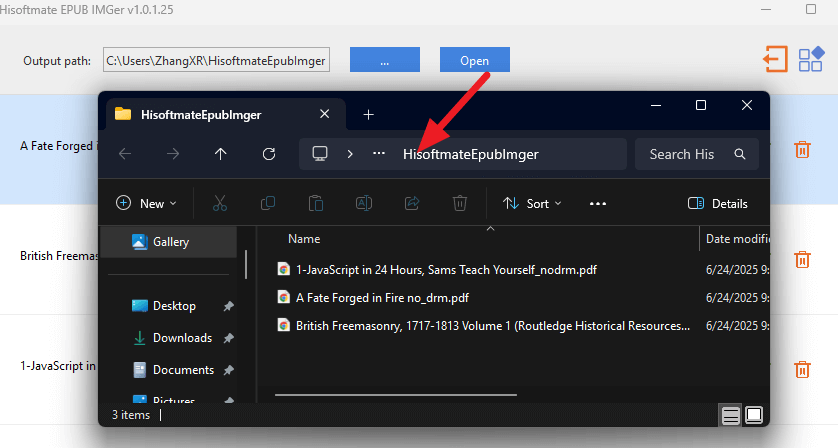Open the Sort dropdown menu
The image size is (838, 448).
tap(532, 203)
